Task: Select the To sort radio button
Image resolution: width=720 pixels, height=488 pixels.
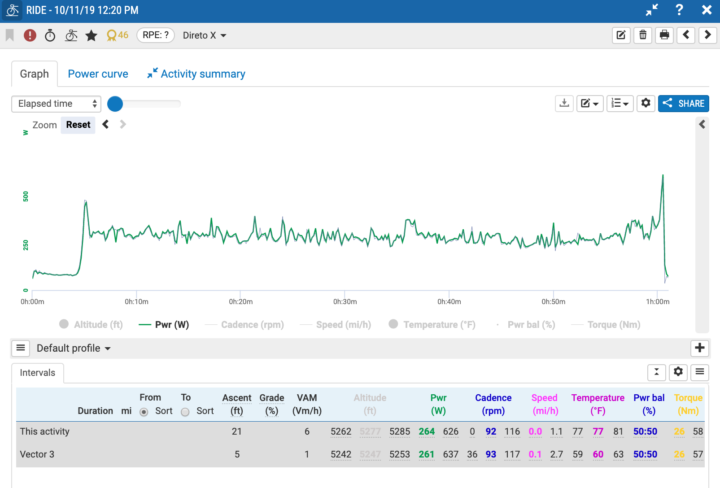Action: pyautogui.click(x=186, y=411)
